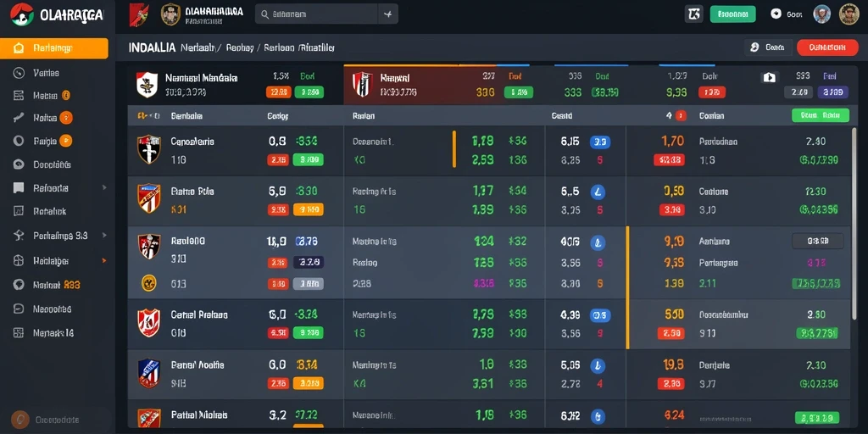
Task: Click the blue circle icon in Panal Moalie row
Action: pos(598,366)
